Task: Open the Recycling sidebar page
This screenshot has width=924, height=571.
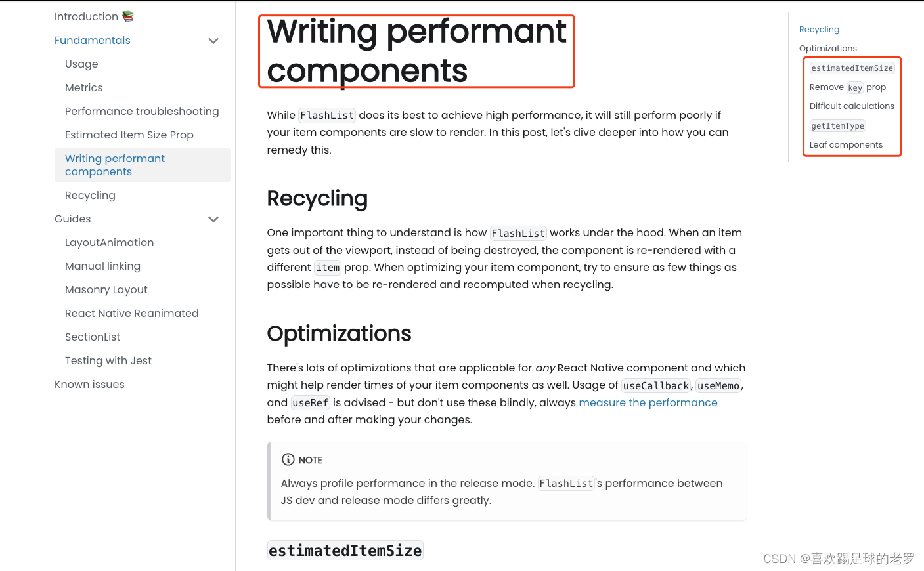Action: (90, 195)
